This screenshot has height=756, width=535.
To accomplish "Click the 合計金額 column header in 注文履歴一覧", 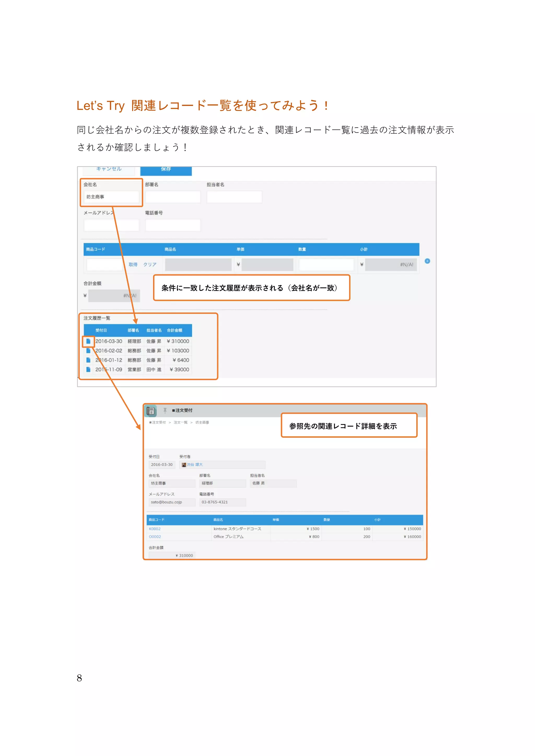I will pyautogui.click(x=175, y=330).
